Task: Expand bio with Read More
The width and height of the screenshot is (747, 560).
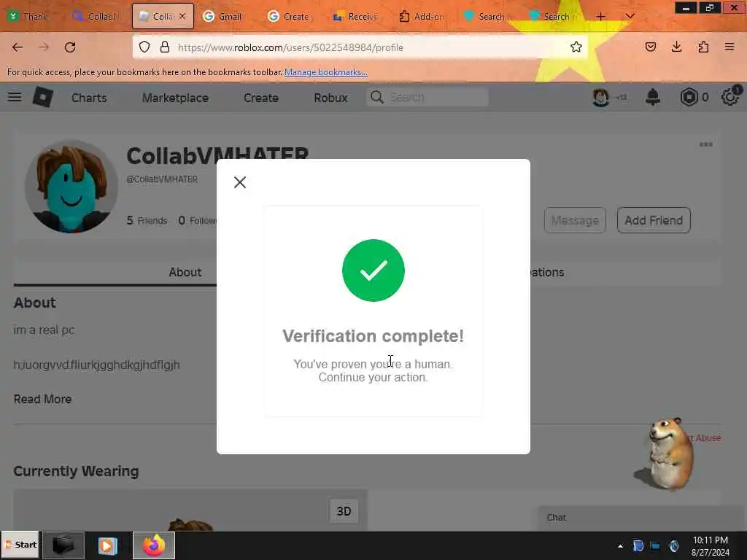Action: coord(42,399)
